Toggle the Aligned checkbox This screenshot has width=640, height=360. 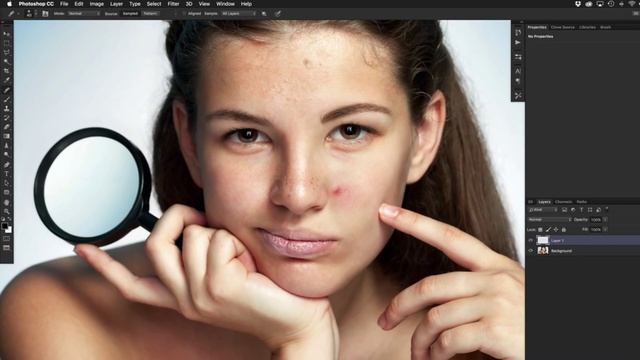tap(184, 13)
